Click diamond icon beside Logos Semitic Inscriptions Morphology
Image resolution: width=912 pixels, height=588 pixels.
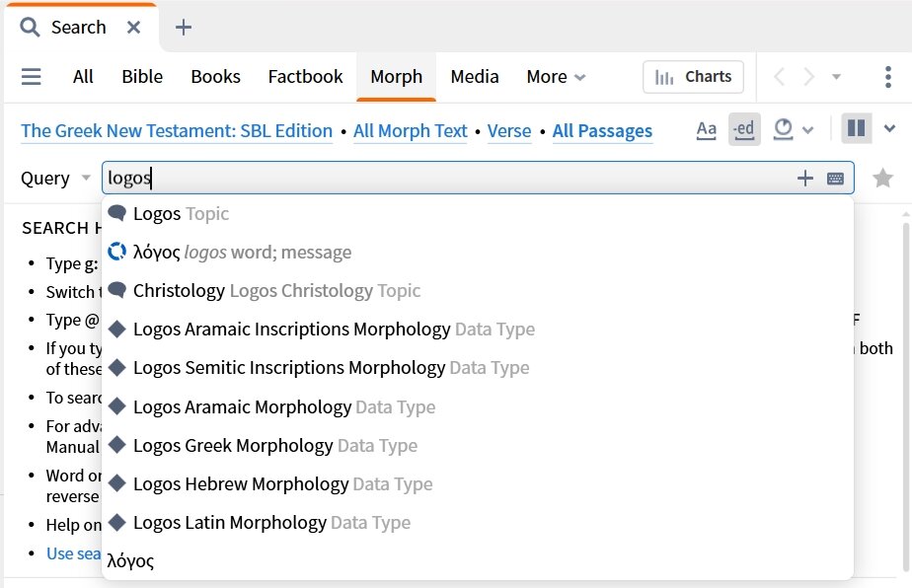[x=116, y=367]
